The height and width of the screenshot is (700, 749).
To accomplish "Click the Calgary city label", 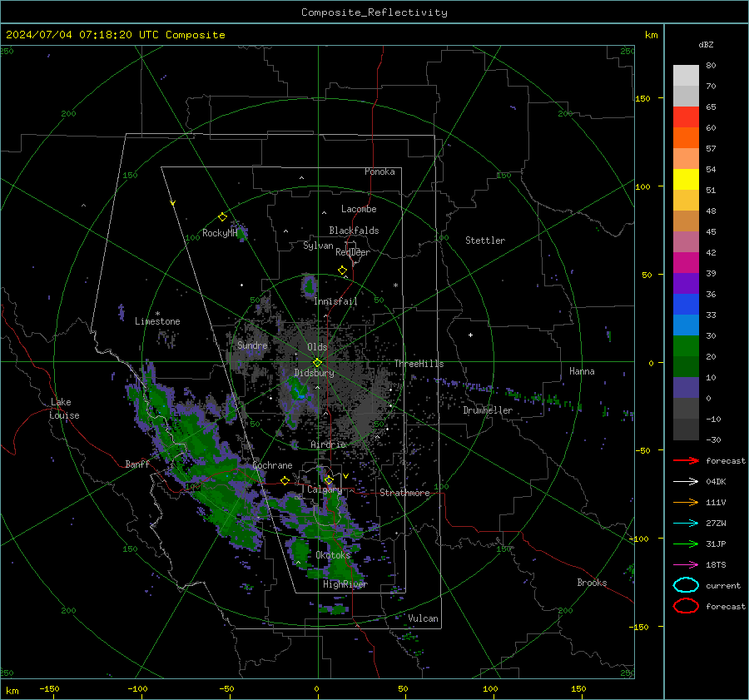I will (x=325, y=489).
